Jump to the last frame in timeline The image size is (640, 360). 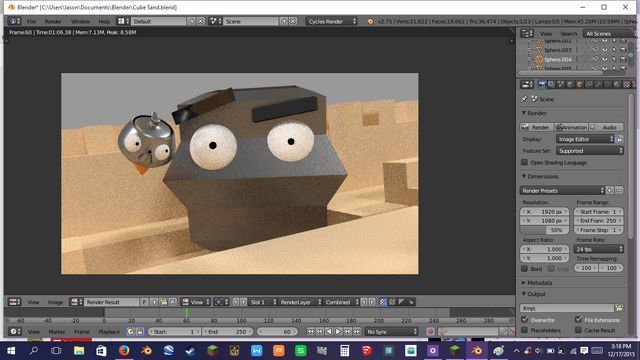pyautogui.click(x=357, y=331)
